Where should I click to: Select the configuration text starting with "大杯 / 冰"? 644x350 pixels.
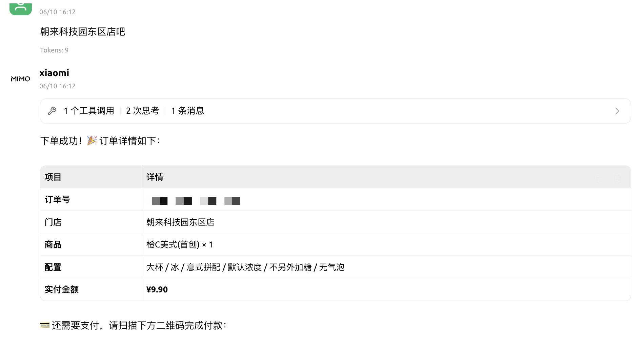pos(245,267)
